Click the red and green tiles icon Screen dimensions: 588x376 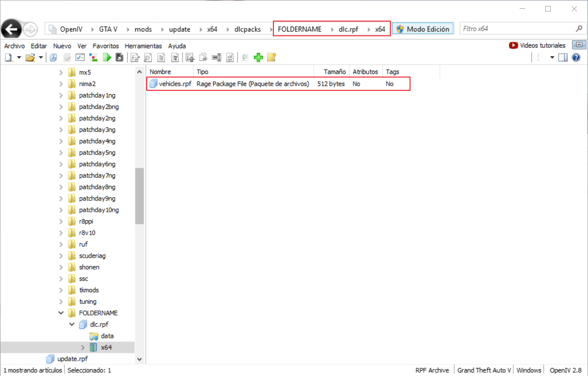94,57
